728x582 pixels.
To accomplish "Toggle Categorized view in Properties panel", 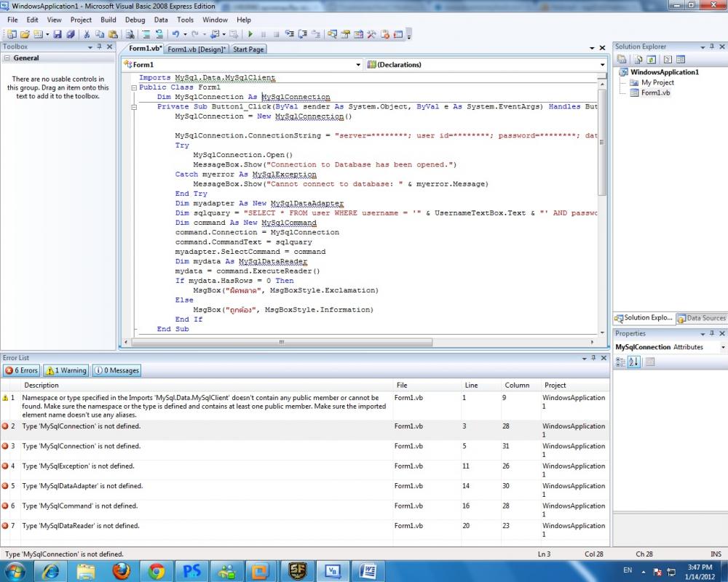I will [620, 362].
